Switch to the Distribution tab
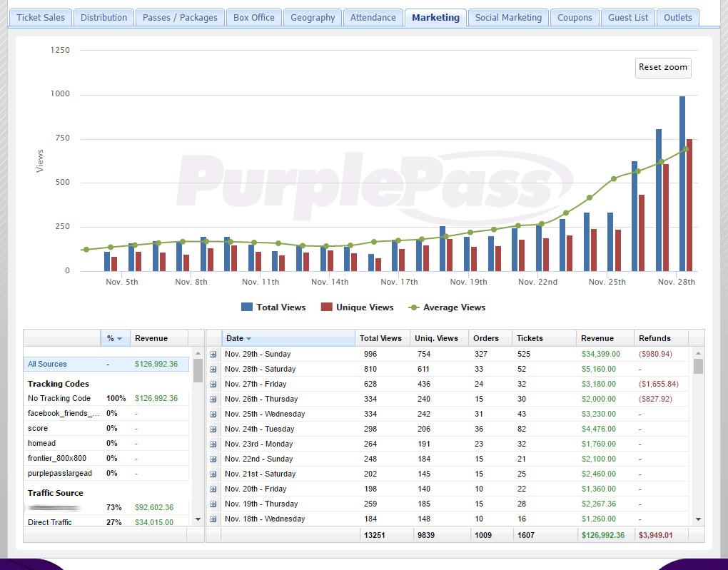Viewport: 728px width, 570px height. (x=103, y=18)
